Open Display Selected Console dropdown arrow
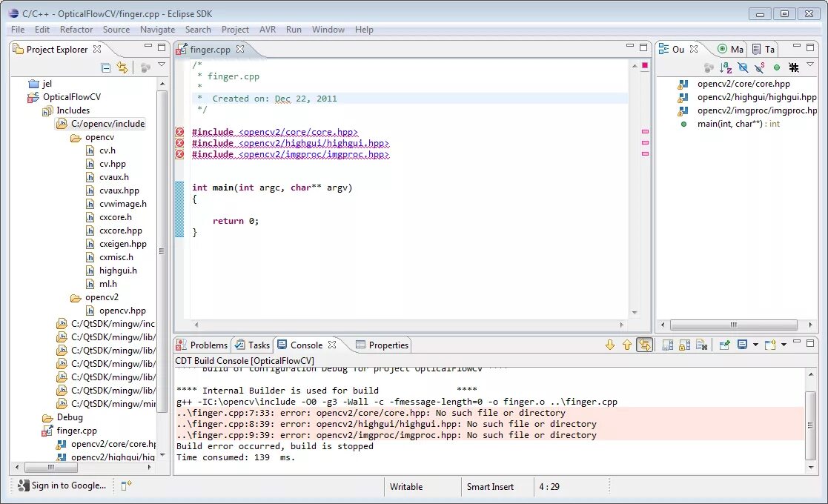The height and width of the screenshot is (504, 828). point(755,345)
